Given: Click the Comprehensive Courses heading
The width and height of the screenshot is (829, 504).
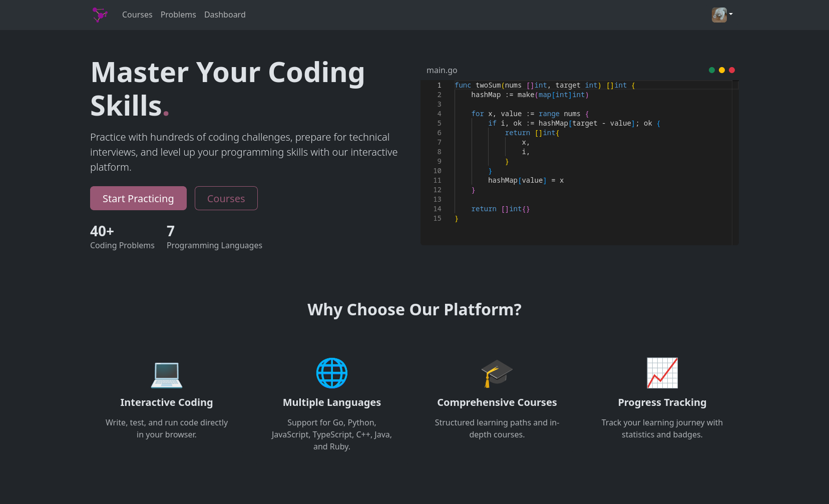Looking at the screenshot, I should (x=497, y=402).
